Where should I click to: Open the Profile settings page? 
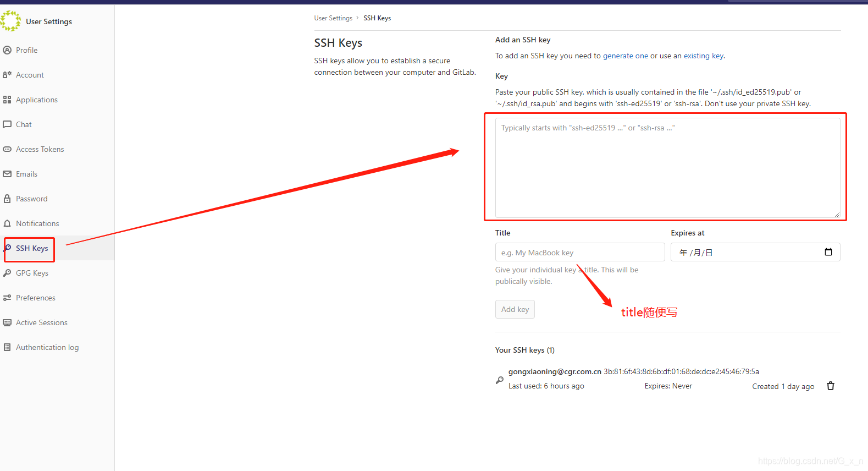(27, 50)
